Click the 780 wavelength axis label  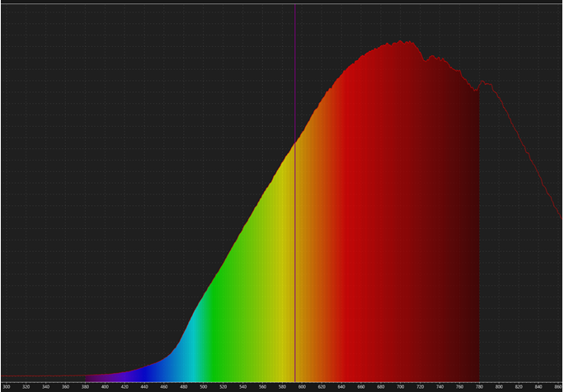pyautogui.click(x=479, y=386)
